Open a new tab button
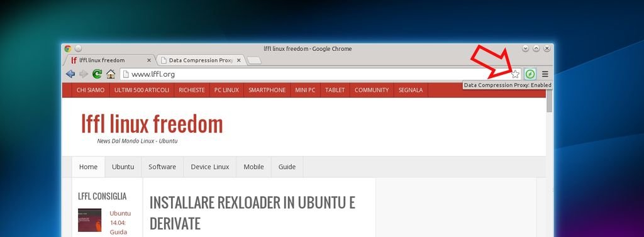Screen dimensions: 644x237 [x=254, y=61]
